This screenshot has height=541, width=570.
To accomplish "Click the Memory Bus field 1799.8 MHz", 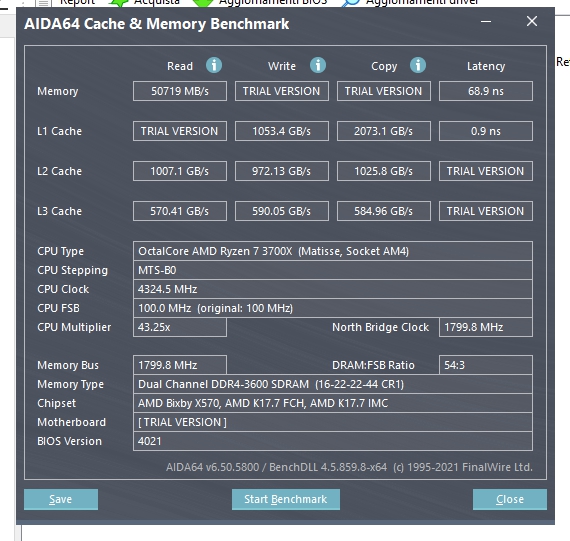I will (180, 365).
